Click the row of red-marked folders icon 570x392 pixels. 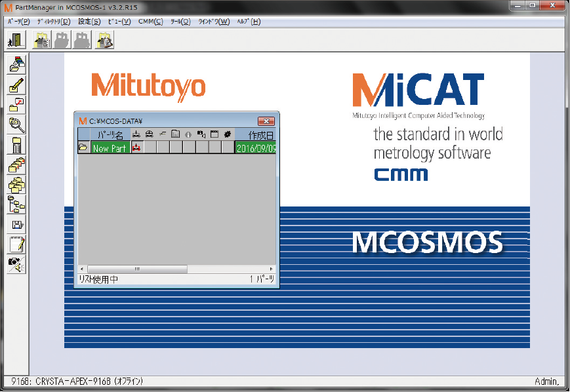coord(16,165)
